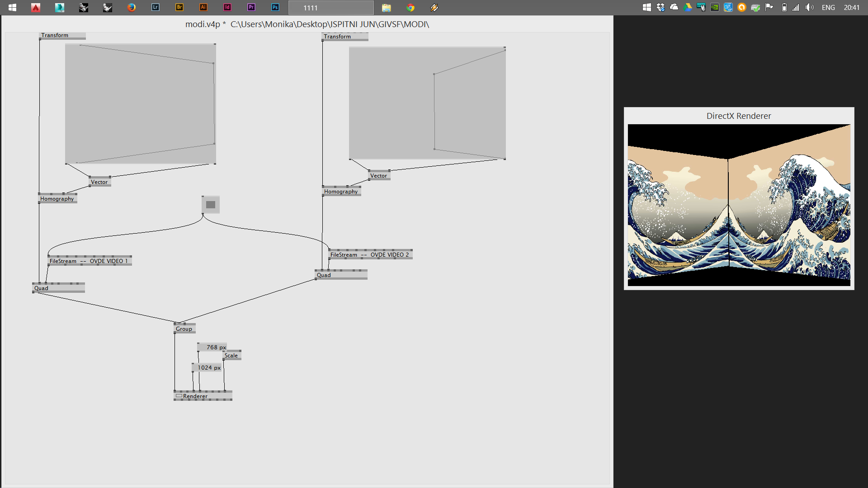Open Winamp lightning icon in taskbar

(x=434, y=7)
